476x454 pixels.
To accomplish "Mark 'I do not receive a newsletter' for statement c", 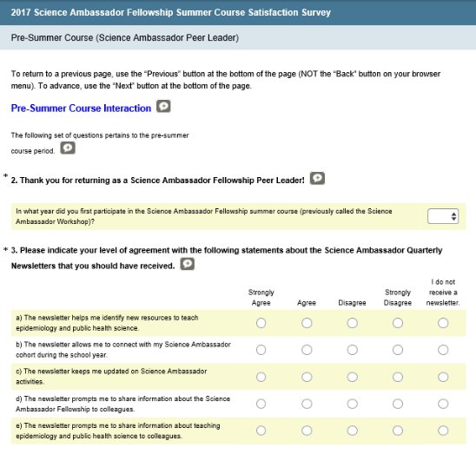I will (x=443, y=377).
